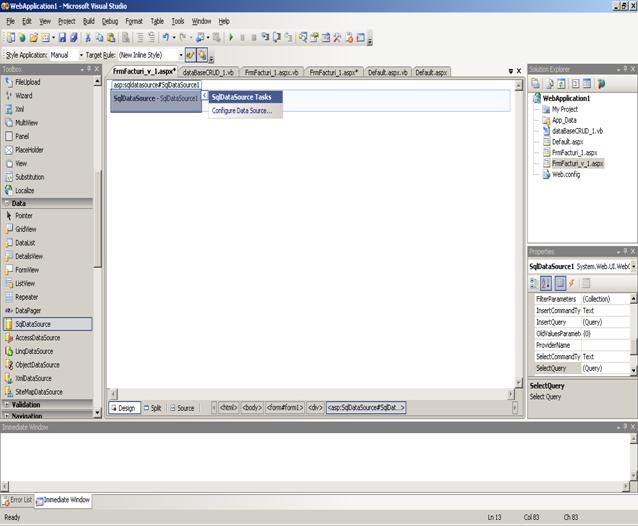Select the Localize control in Toolbox
This screenshot has width=638, height=526.
47,190
